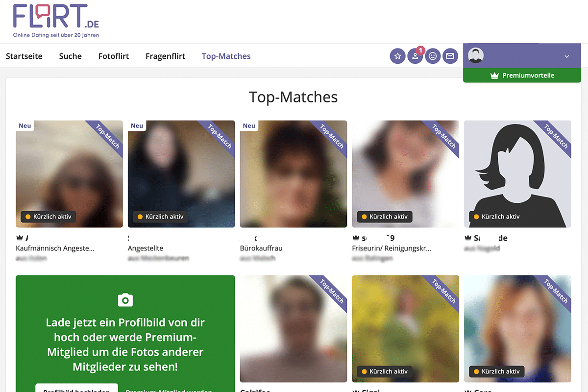588x392 pixels.
Task: Select the Top-Matches navigation item
Action: [x=226, y=56]
